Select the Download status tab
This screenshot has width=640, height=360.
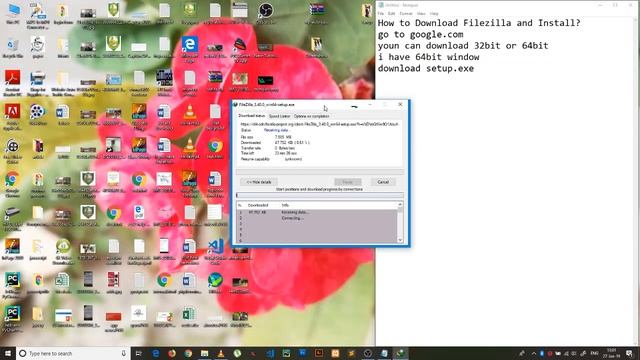coord(251,116)
